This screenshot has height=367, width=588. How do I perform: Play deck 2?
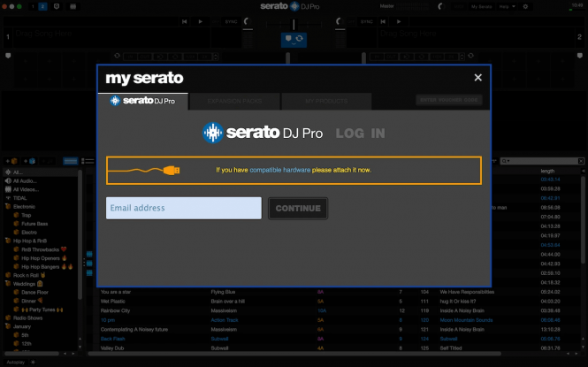point(399,22)
